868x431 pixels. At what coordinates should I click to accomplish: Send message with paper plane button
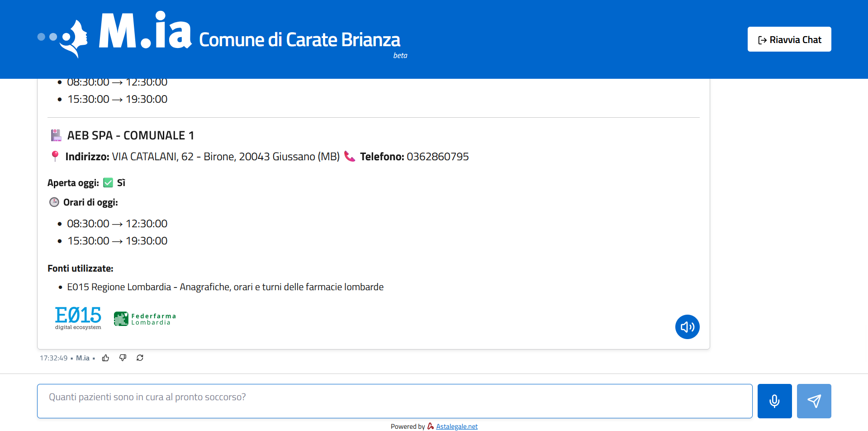pos(814,401)
